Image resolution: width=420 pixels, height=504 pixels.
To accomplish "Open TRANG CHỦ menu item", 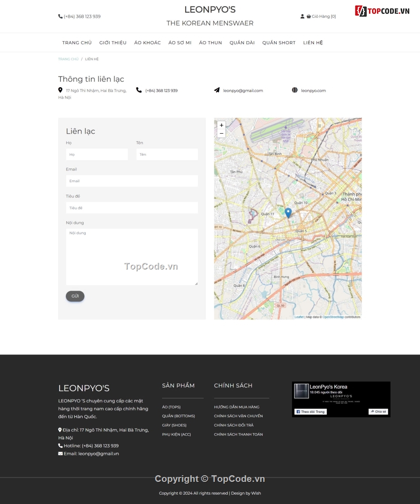I will point(77,42).
